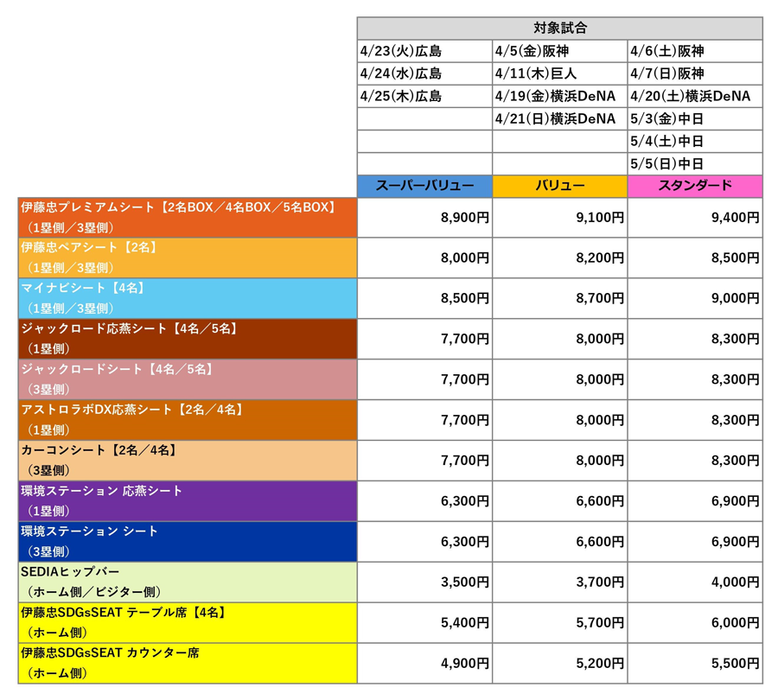Click the 8,700円 price cell
Screen dimensions: 778x700
[x=559, y=298]
